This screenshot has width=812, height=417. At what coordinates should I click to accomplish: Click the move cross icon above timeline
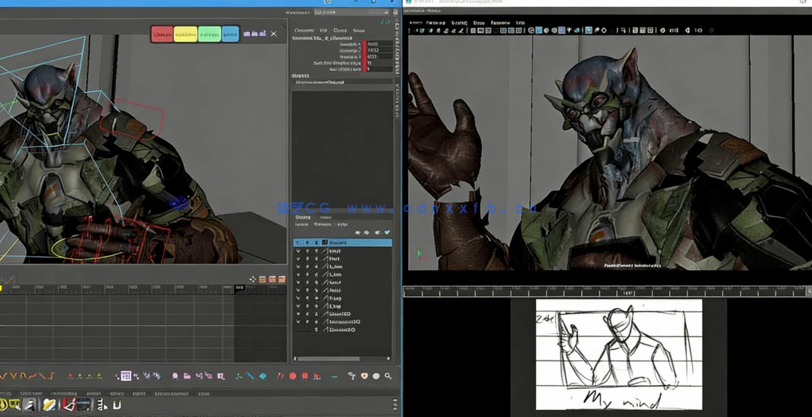(252, 280)
